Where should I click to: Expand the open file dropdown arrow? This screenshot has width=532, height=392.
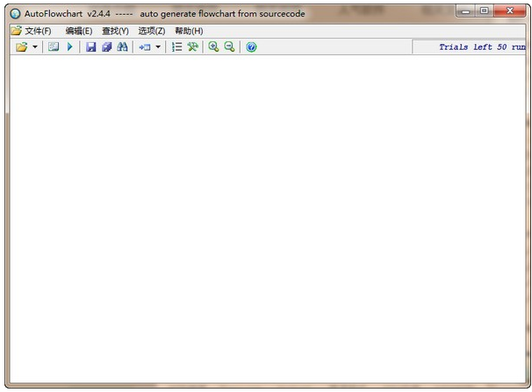tap(35, 47)
